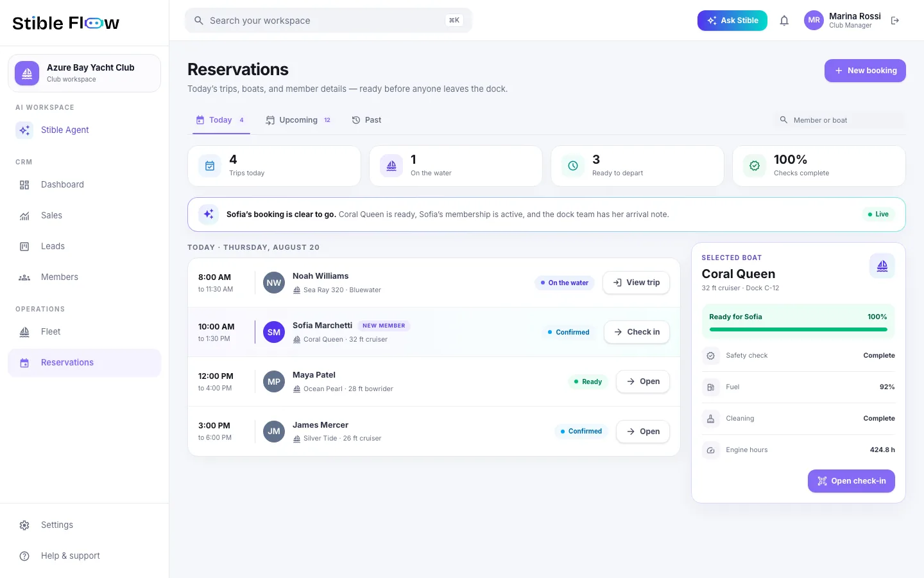Image resolution: width=924 pixels, height=578 pixels.
Task: Open the Past reservations tab
Action: coord(367,120)
